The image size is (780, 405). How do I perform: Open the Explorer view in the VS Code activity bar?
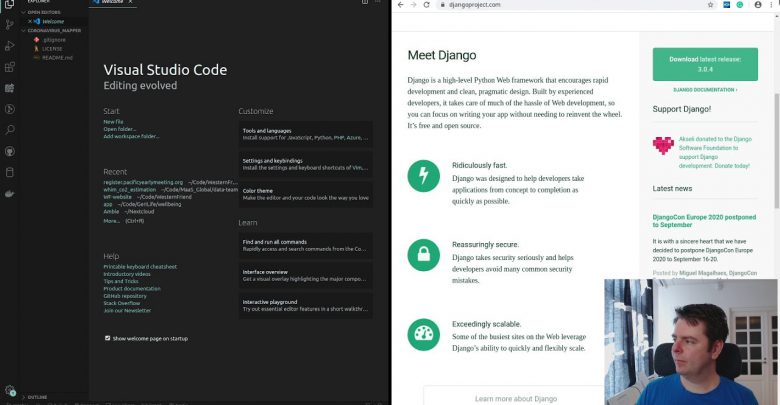point(9,4)
